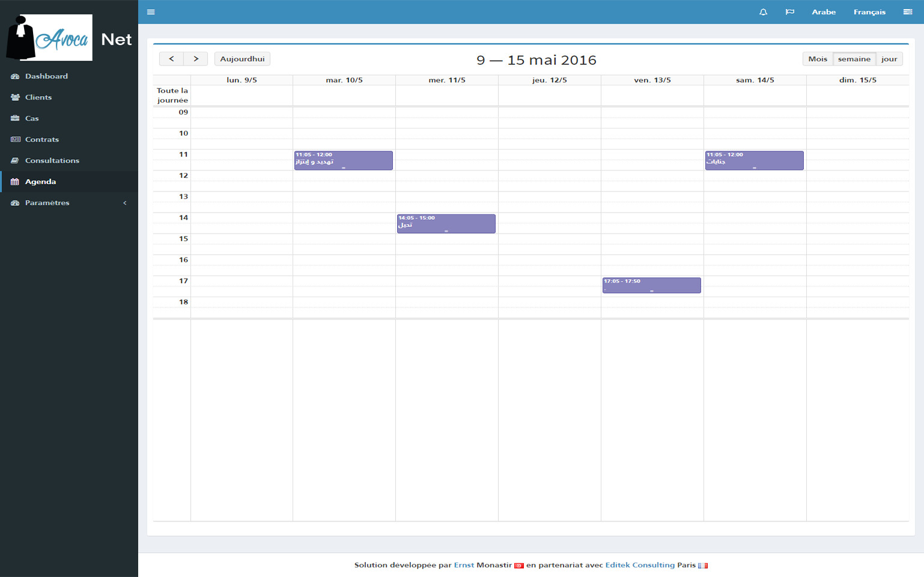The height and width of the screenshot is (577, 924).
Task: Toggle the hamburger sidebar menu icon
Action: [151, 12]
